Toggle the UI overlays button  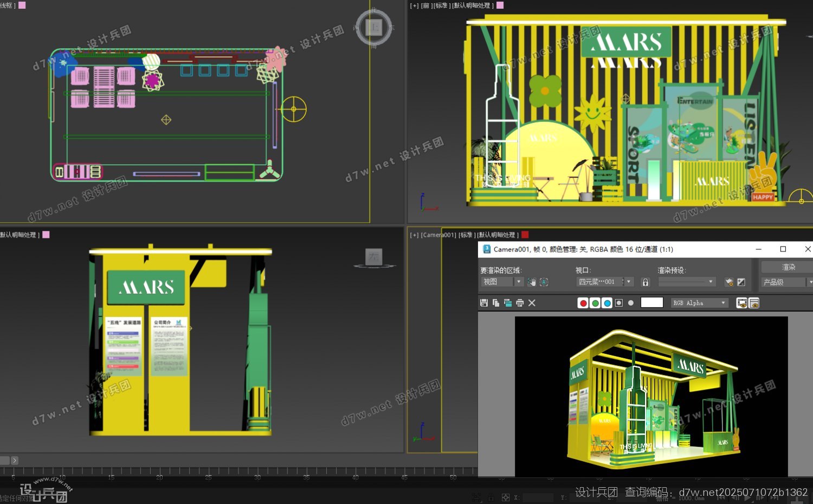pyautogui.click(x=742, y=303)
